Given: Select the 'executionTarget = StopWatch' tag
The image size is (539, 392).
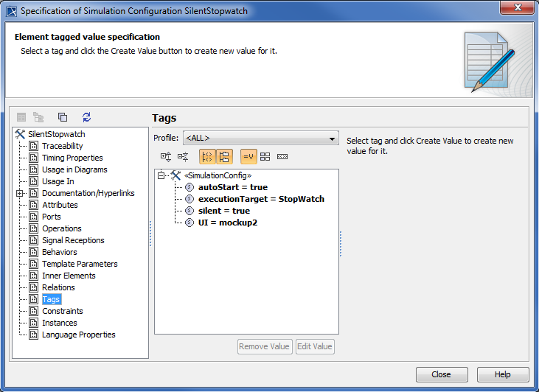Looking at the screenshot, I should (x=261, y=199).
